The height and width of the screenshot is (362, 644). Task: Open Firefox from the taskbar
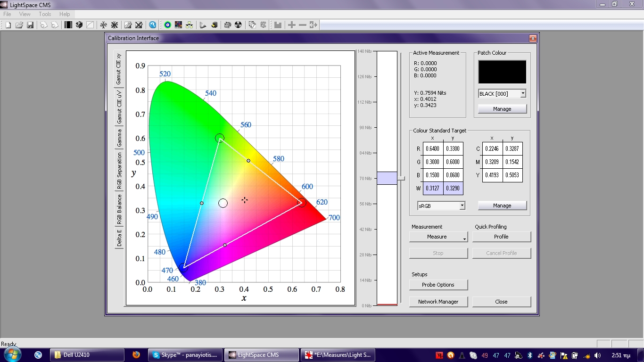pyautogui.click(x=136, y=355)
